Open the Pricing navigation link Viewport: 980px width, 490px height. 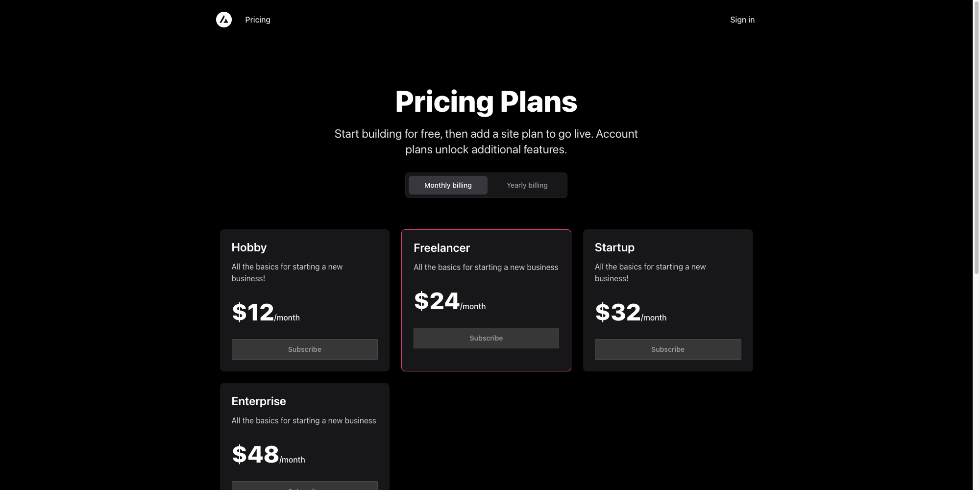point(258,20)
